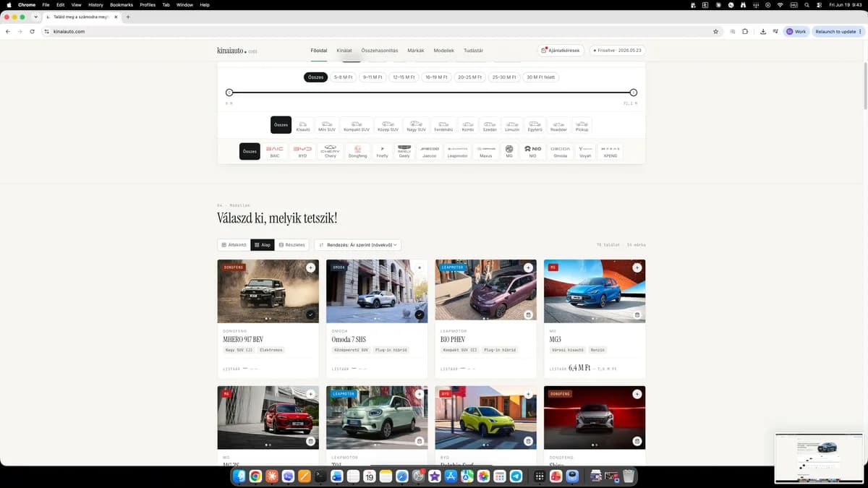
Task: Select Mini SUV body type icon
Action: pyautogui.click(x=327, y=126)
